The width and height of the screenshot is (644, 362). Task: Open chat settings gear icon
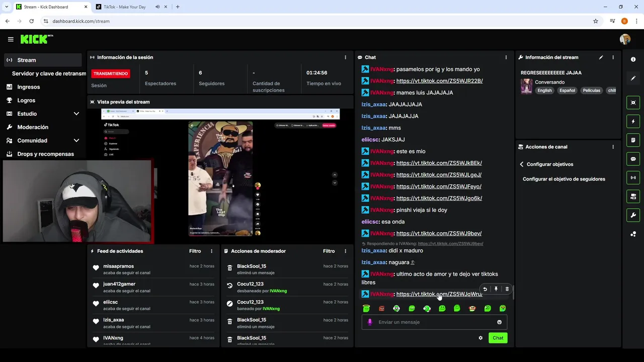coord(480,338)
